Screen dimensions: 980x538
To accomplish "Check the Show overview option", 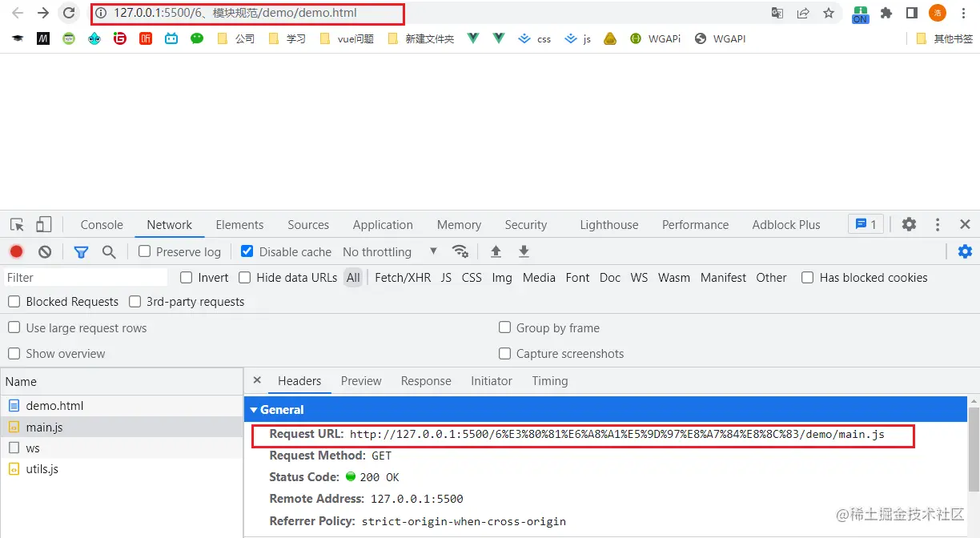I will (14, 353).
